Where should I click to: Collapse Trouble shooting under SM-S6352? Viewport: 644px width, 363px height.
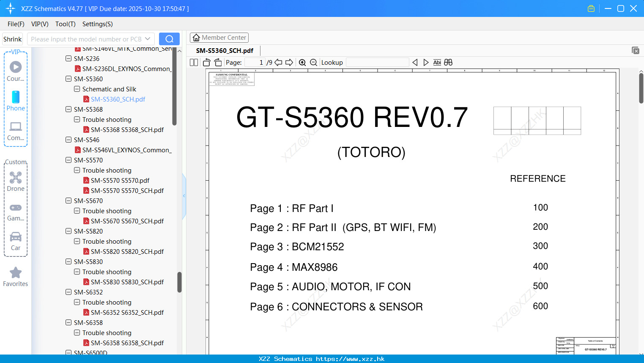pos(77,302)
